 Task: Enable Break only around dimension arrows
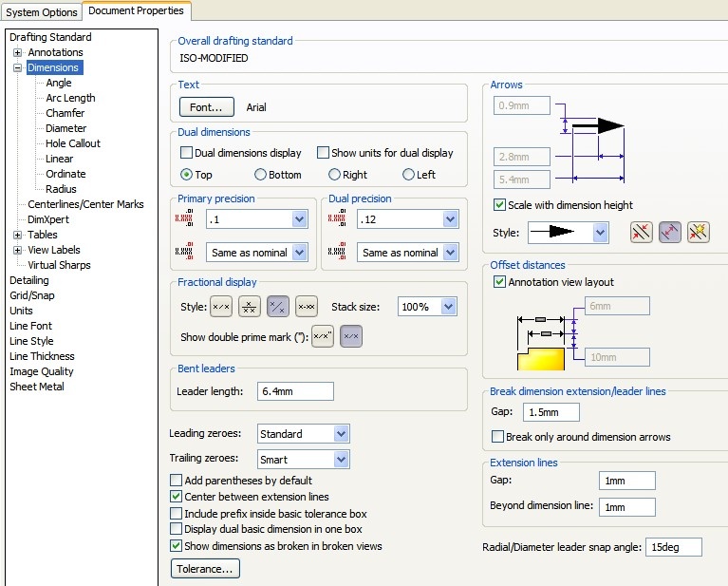pos(497,436)
